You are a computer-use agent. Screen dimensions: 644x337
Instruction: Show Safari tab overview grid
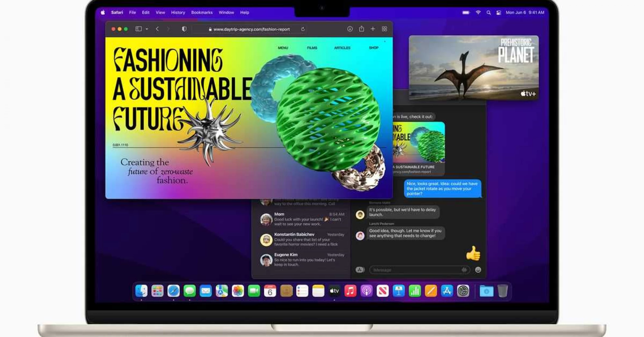384,29
